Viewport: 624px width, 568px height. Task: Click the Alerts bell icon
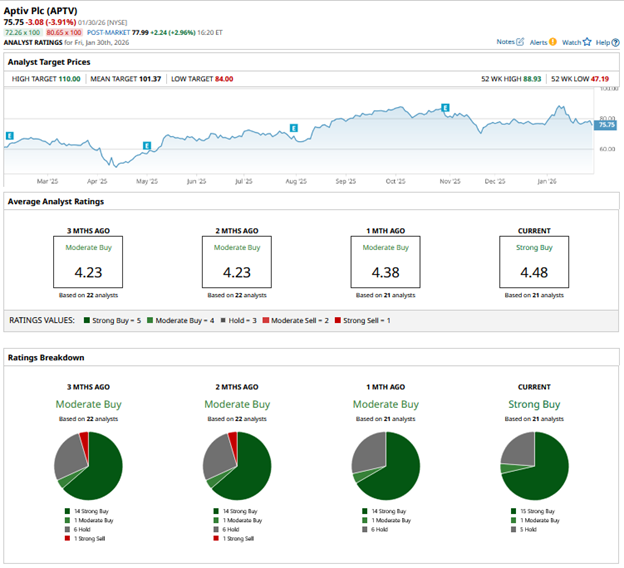coord(552,42)
